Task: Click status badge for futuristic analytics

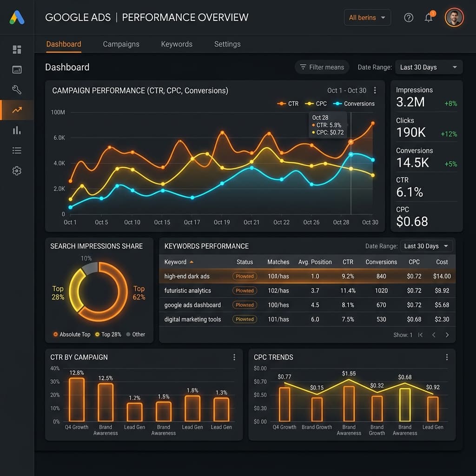Action: pyautogui.click(x=245, y=291)
